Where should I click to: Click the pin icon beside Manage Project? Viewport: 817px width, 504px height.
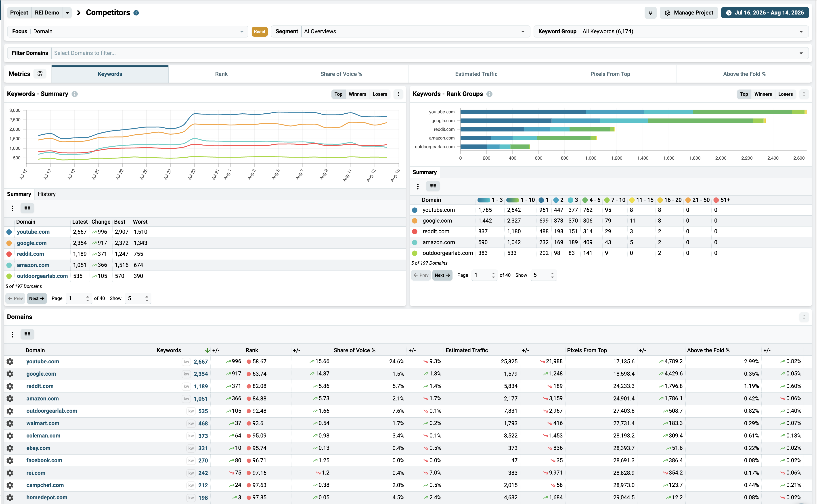[650, 13]
